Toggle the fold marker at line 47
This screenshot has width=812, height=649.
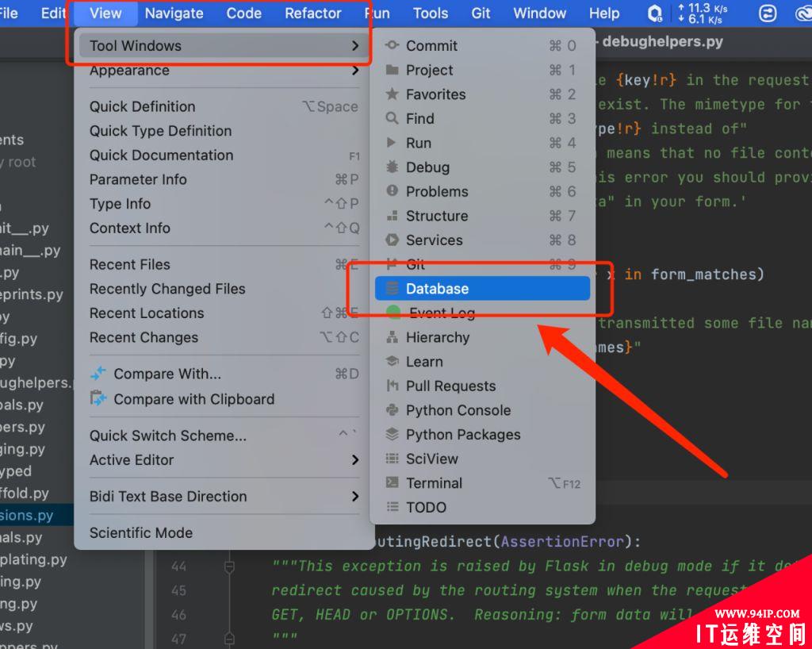[x=229, y=639]
